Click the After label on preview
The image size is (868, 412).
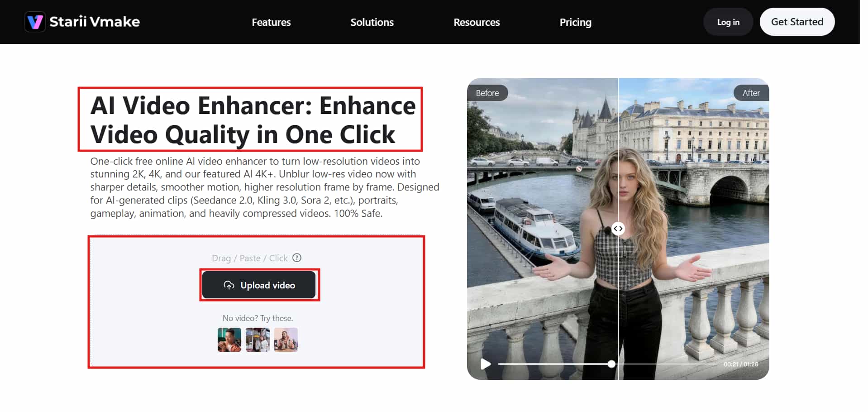point(751,93)
